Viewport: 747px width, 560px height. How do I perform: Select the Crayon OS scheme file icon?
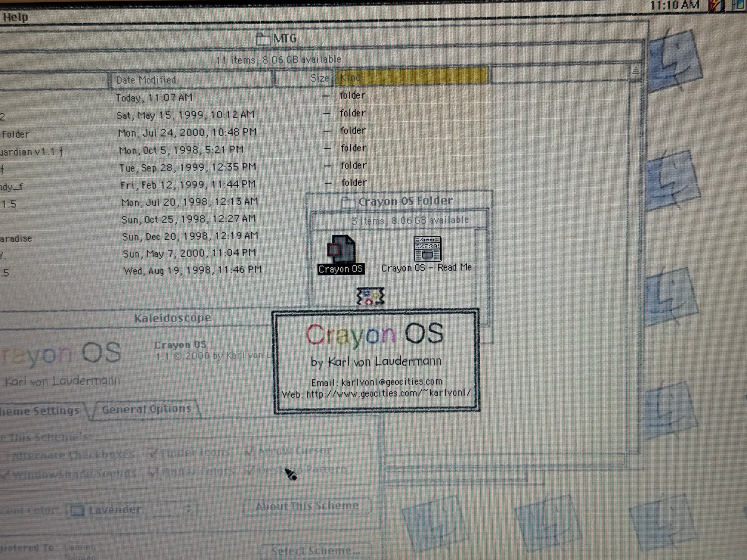(341, 249)
